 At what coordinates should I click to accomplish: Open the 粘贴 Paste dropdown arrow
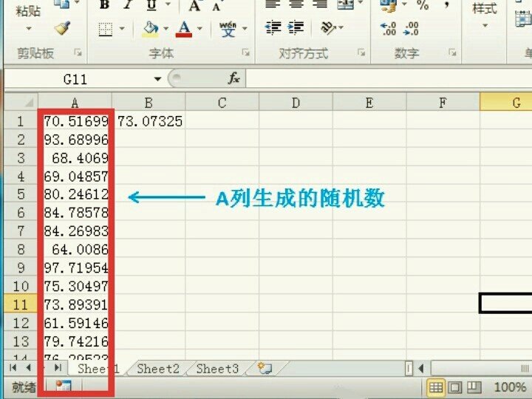pyautogui.click(x=29, y=29)
